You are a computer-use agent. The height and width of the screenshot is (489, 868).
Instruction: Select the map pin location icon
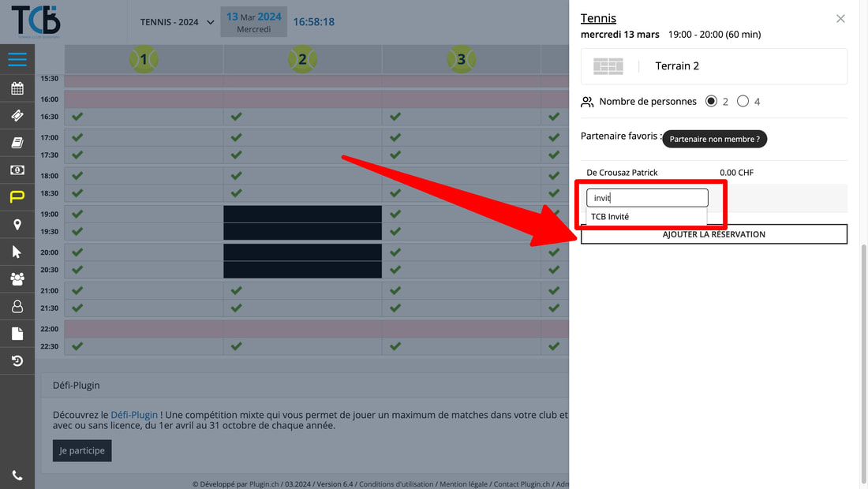click(17, 225)
